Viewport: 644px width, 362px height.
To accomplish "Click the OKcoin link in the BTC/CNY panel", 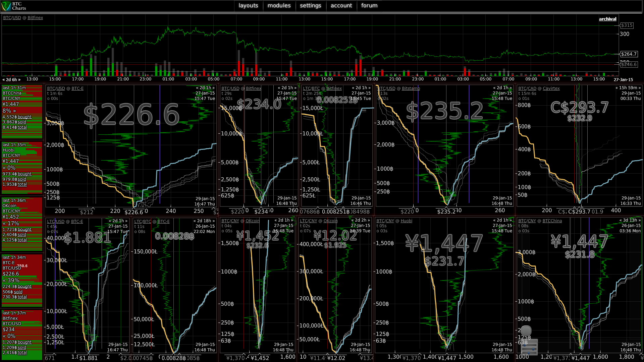I will coord(253,221).
